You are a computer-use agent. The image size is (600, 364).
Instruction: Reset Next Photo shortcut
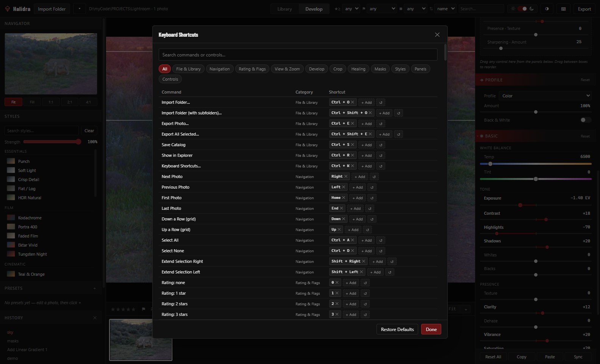point(374,177)
